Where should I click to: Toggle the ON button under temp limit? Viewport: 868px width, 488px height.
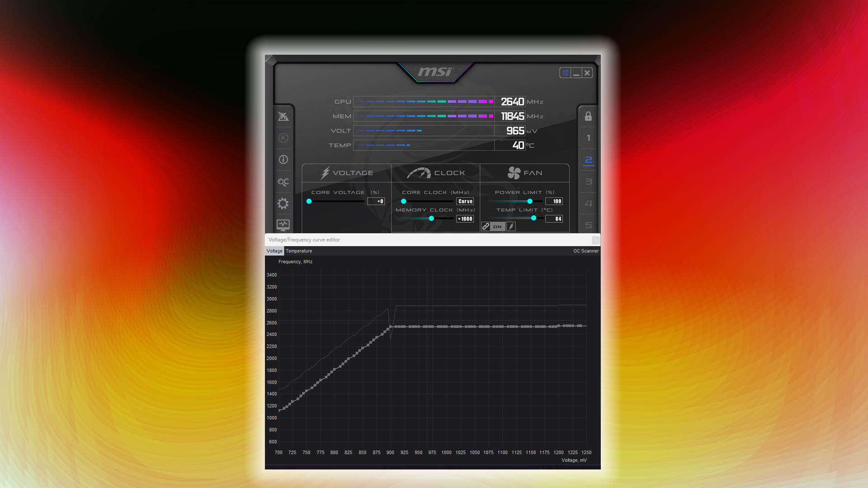point(497,227)
